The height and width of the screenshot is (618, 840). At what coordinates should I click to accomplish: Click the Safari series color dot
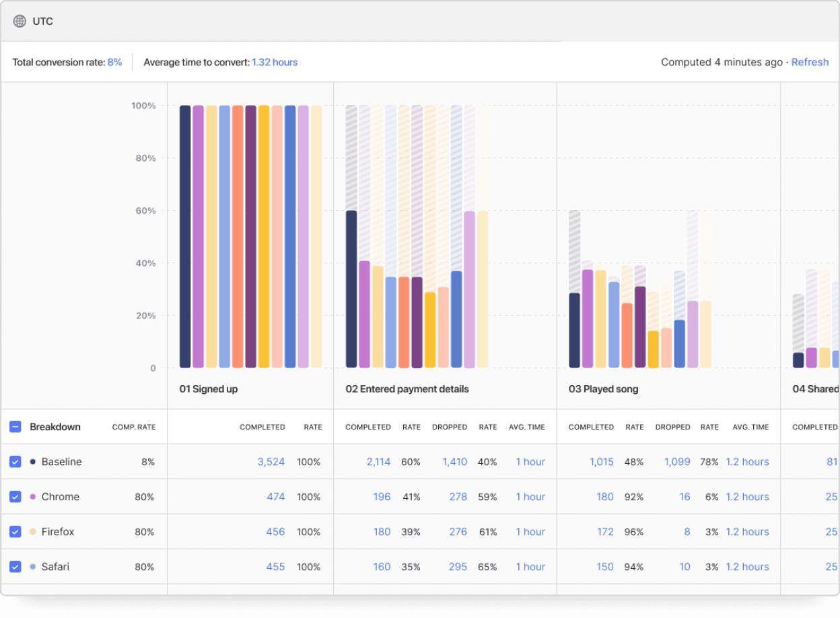pyautogui.click(x=32, y=567)
